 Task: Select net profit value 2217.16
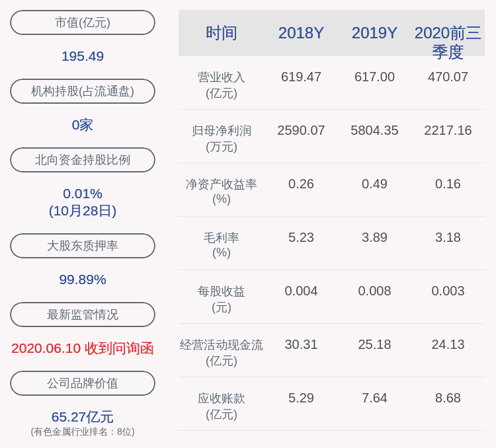point(448,130)
